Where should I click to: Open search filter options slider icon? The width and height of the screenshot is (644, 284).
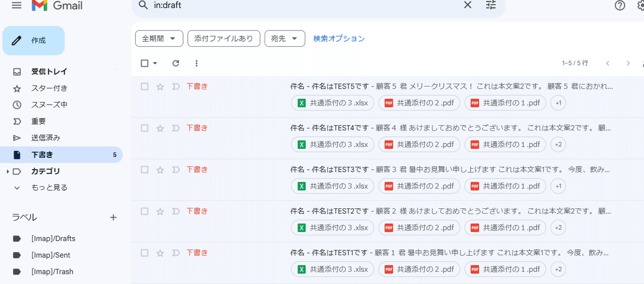491,5
